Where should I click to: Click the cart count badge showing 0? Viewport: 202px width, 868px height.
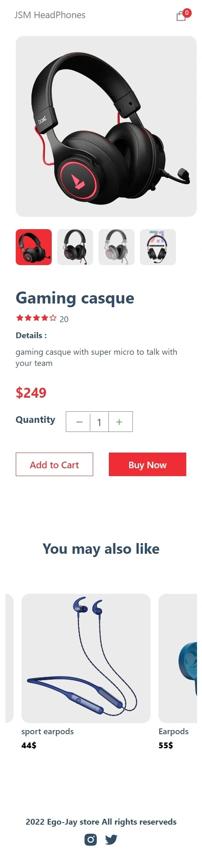point(187,13)
